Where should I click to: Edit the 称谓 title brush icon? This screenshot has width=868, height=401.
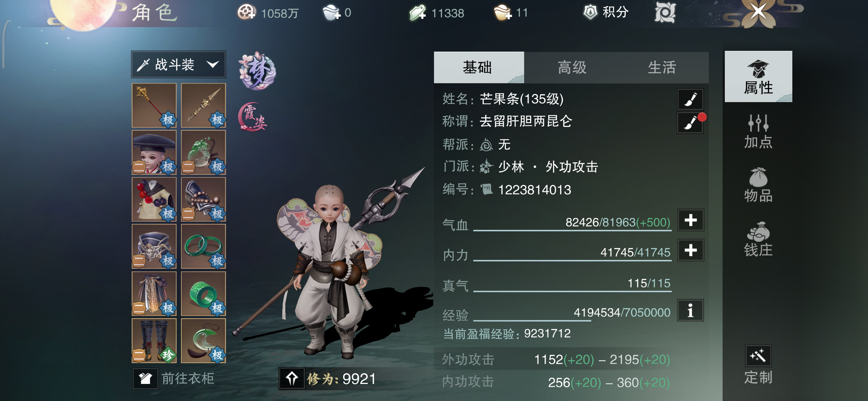tap(690, 122)
